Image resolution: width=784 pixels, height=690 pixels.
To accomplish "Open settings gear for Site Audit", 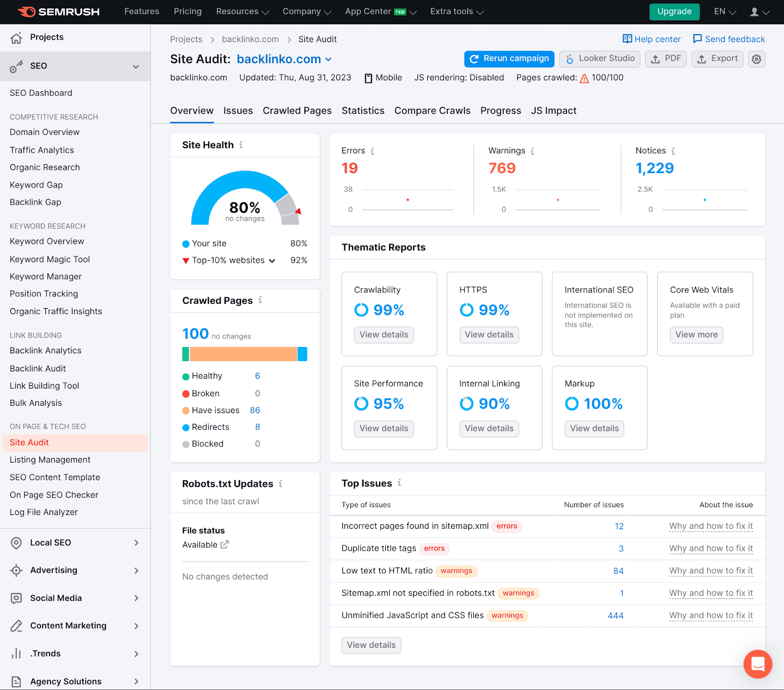I will pos(757,59).
